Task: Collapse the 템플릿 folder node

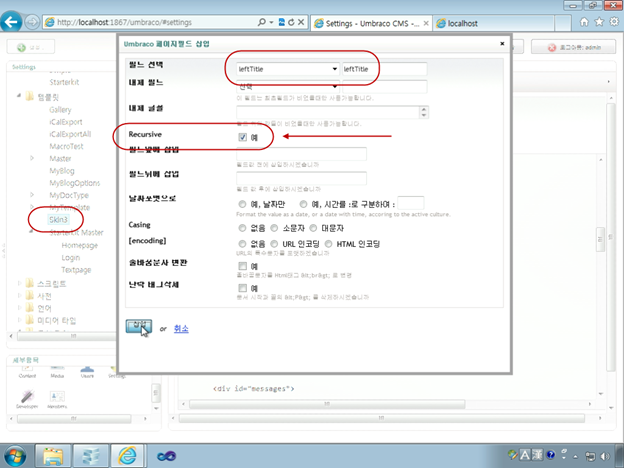Action: (19, 96)
